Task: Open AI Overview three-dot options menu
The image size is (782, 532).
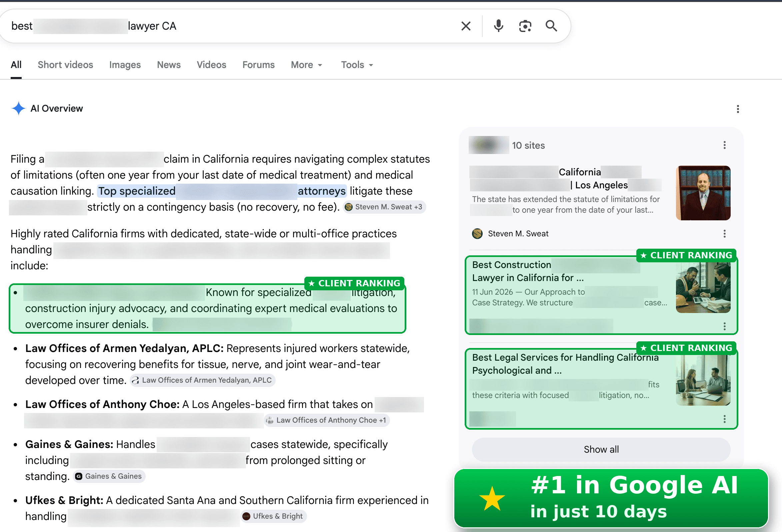Action: pos(738,109)
